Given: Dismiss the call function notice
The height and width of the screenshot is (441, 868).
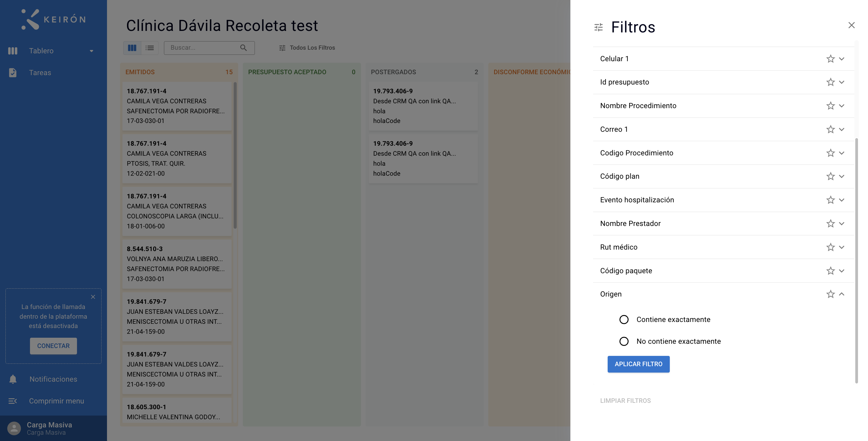Looking at the screenshot, I should coord(93,297).
